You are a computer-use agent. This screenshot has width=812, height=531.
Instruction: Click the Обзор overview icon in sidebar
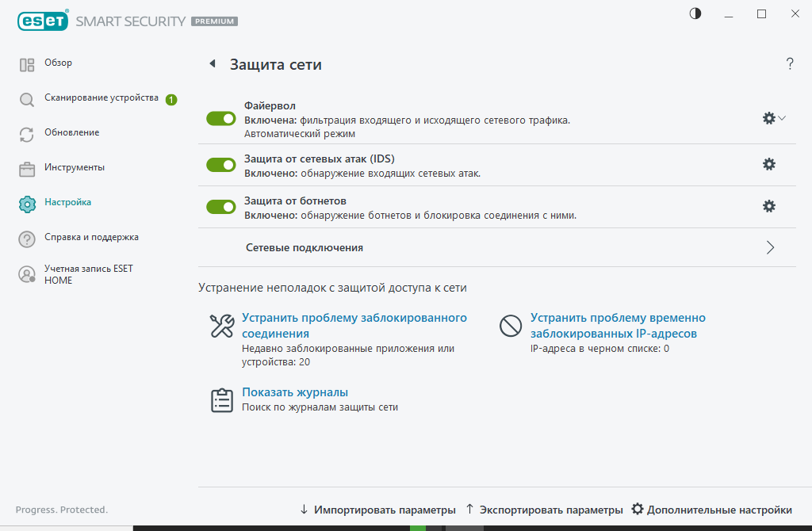(27, 65)
